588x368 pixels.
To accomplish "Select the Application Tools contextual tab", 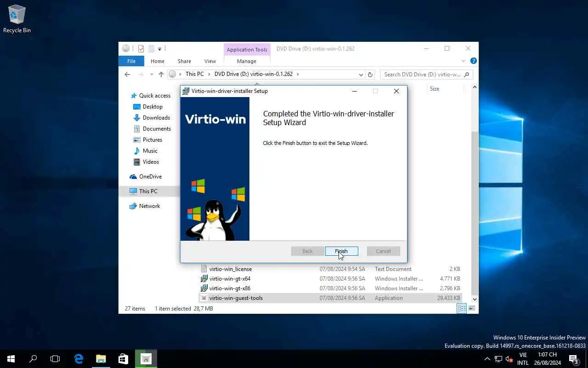I will tap(247, 50).
